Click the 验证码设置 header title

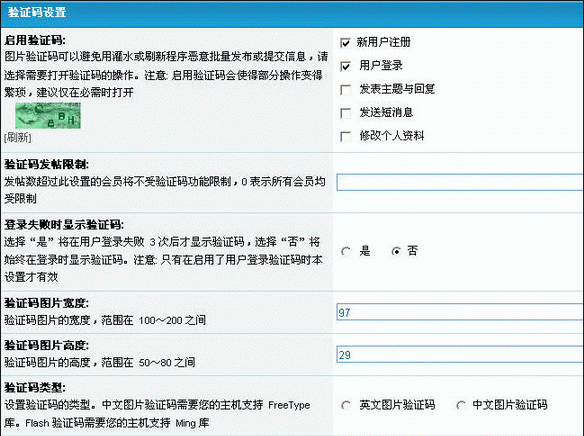pyautogui.click(x=37, y=12)
